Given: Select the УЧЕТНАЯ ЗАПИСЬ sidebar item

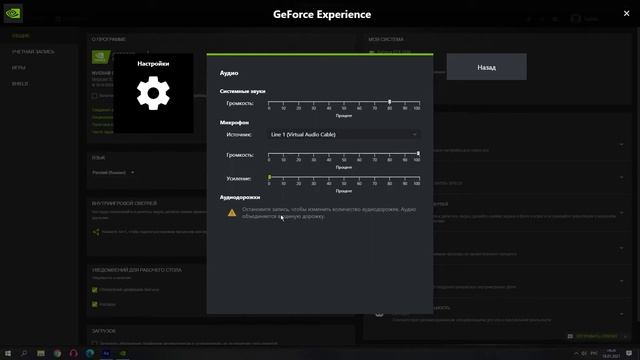Looking at the screenshot, I should click(x=33, y=52).
